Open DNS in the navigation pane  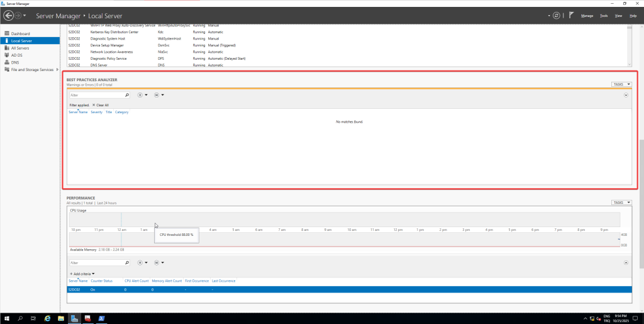6,62
